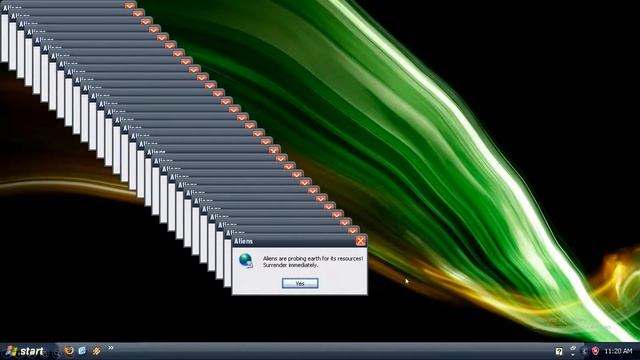Viewport: 640px width, 360px height.
Task: Click the 11:20 AM taskbar clock
Action: tap(618, 351)
